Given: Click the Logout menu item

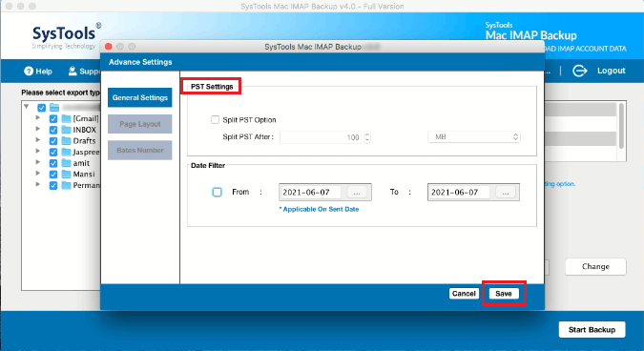Looking at the screenshot, I should tap(599, 71).
